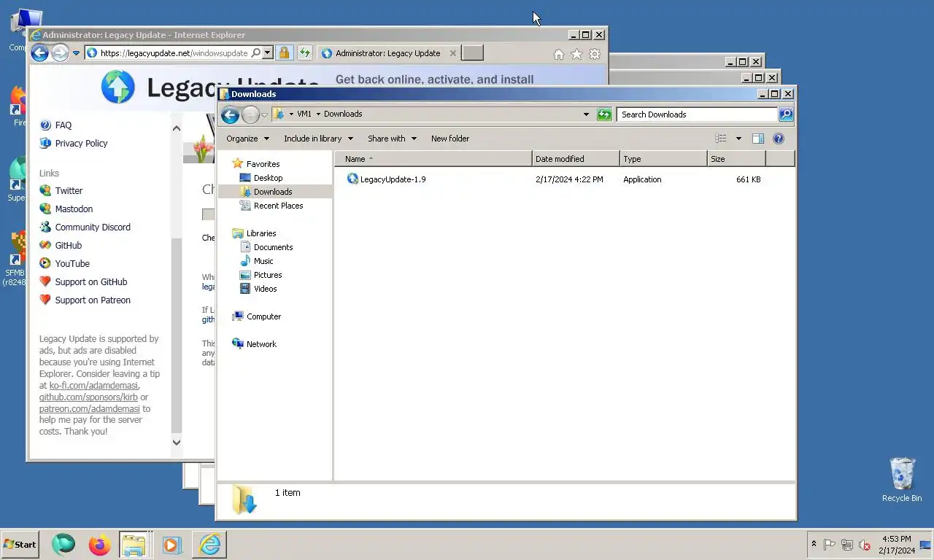Select Computer in navigation pane

click(263, 316)
